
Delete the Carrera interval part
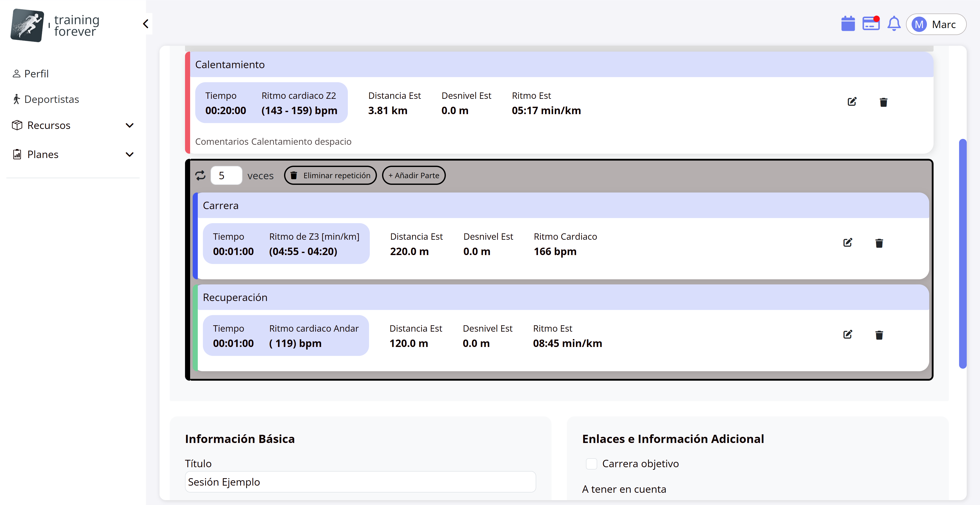(x=879, y=243)
